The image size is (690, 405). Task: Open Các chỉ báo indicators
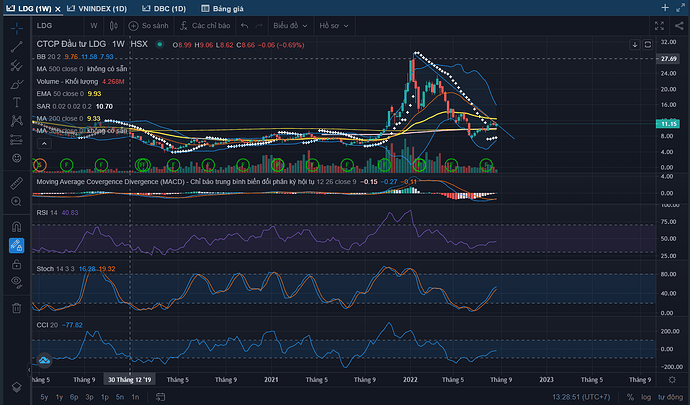coord(207,25)
